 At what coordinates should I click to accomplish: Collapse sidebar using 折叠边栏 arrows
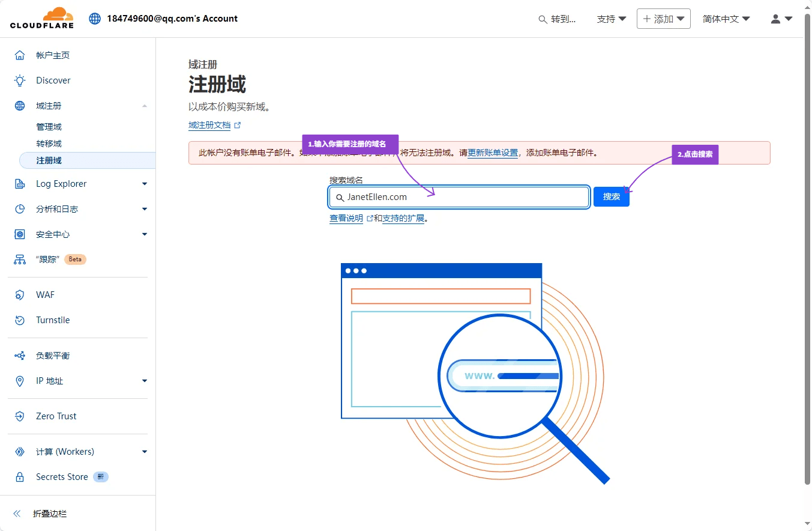17,514
